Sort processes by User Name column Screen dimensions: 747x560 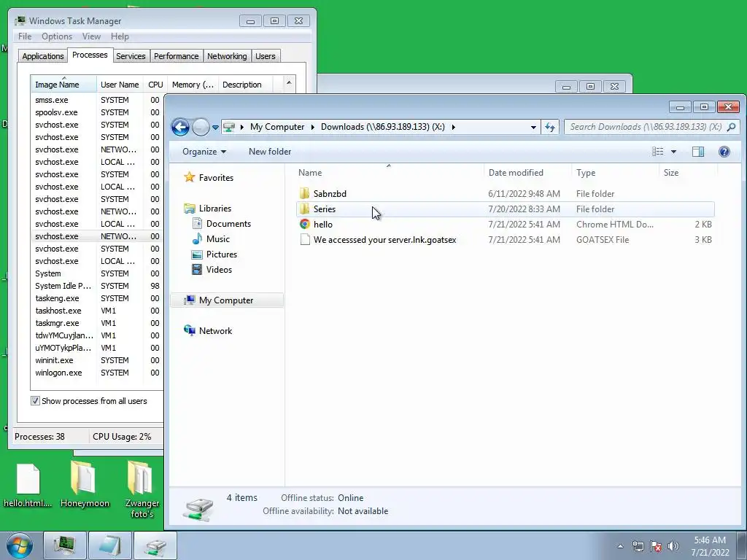120,85
